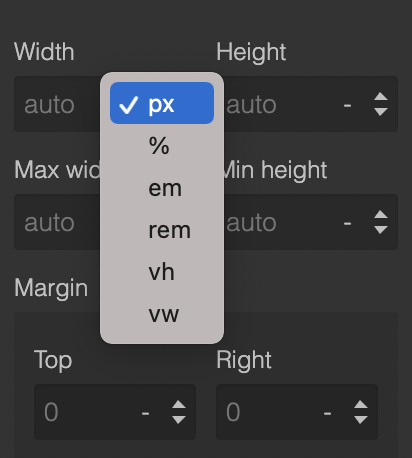Choose vh from the unit menu
The height and width of the screenshot is (458, 412).
(x=162, y=272)
